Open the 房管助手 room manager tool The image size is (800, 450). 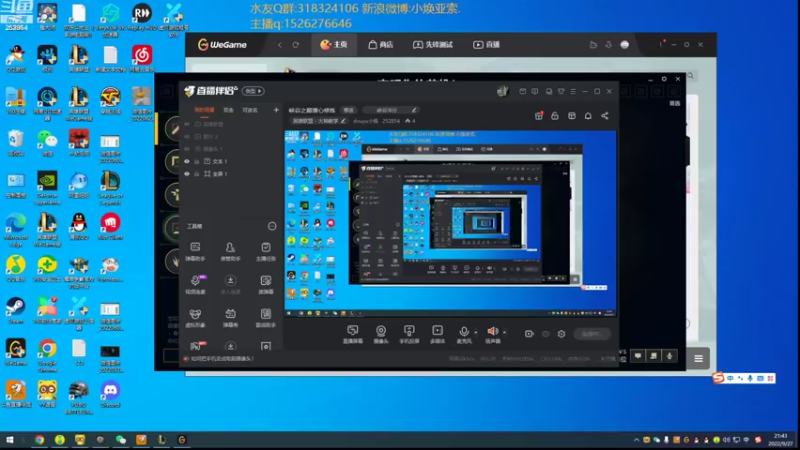230,252
